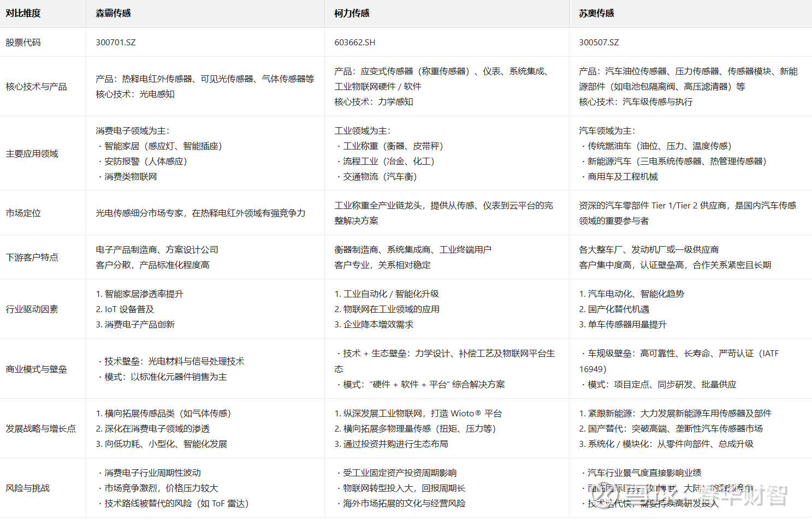
Task: Select the column header "森霸传感"
Action: (x=114, y=13)
